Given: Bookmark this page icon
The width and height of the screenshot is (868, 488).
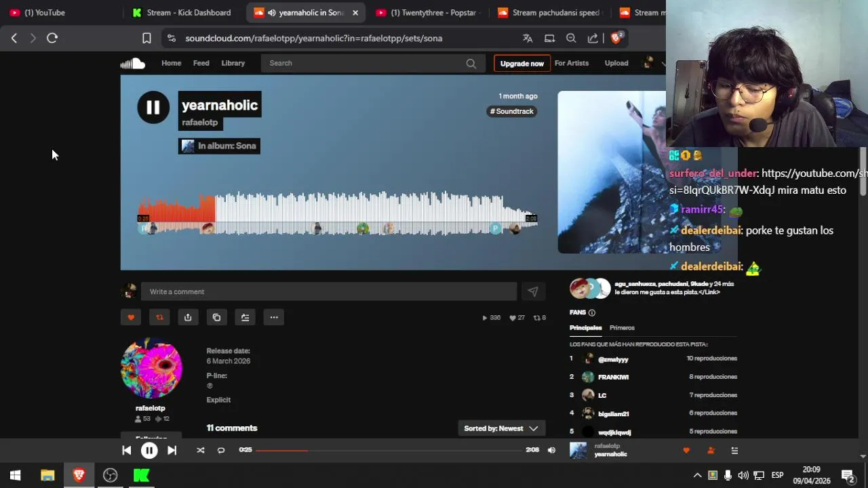Looking at the screenshot, I should (x=146, y=38).
